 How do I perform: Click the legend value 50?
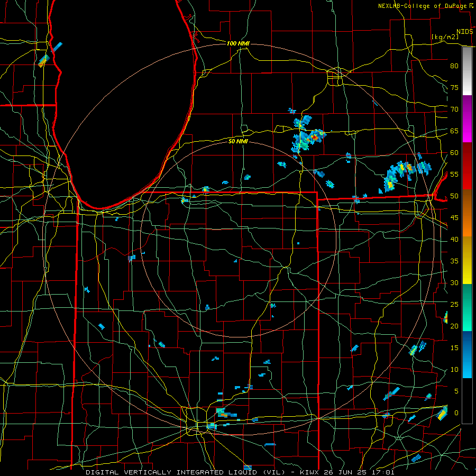pyautogui.click(x=454, y=196)
